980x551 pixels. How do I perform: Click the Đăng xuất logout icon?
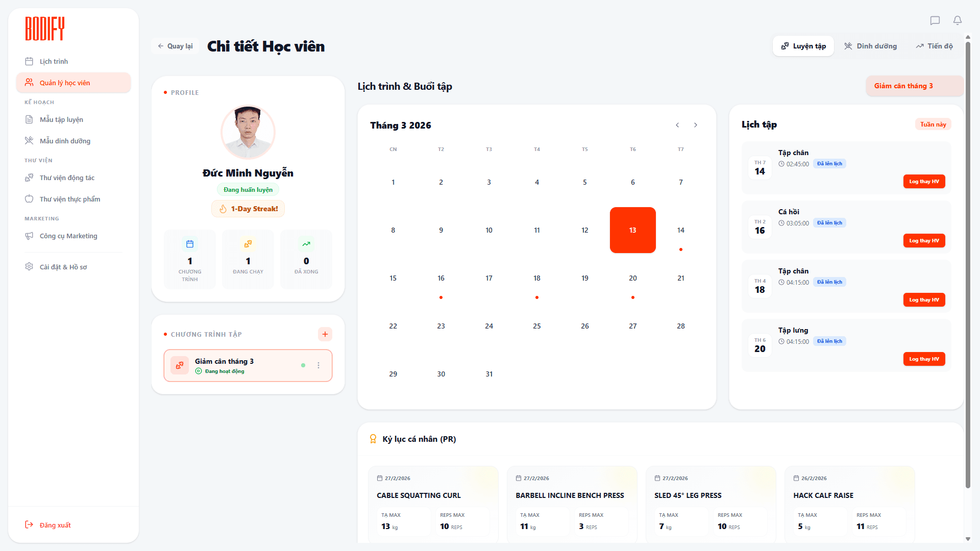pos(29,525)
